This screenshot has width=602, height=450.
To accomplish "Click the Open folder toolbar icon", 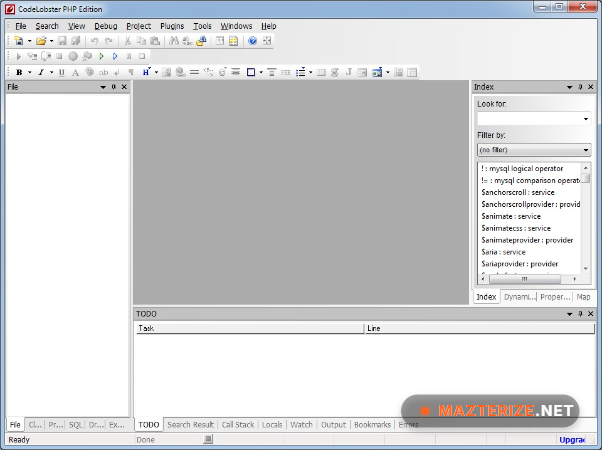I will 41,41.
